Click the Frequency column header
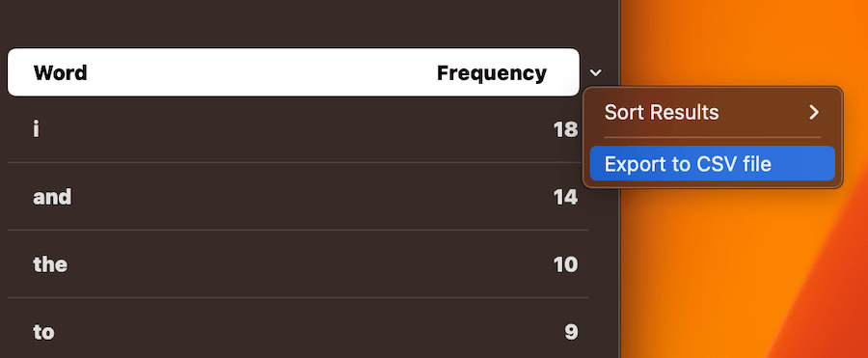This screenshot has height=358, width=868. pyautogui.click(x=492, y=73)
